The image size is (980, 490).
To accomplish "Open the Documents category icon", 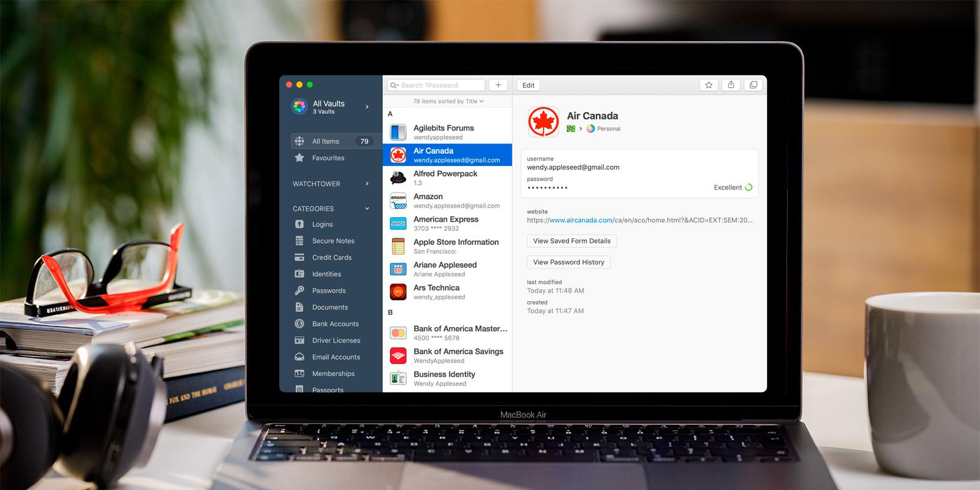I will point(300,307).
